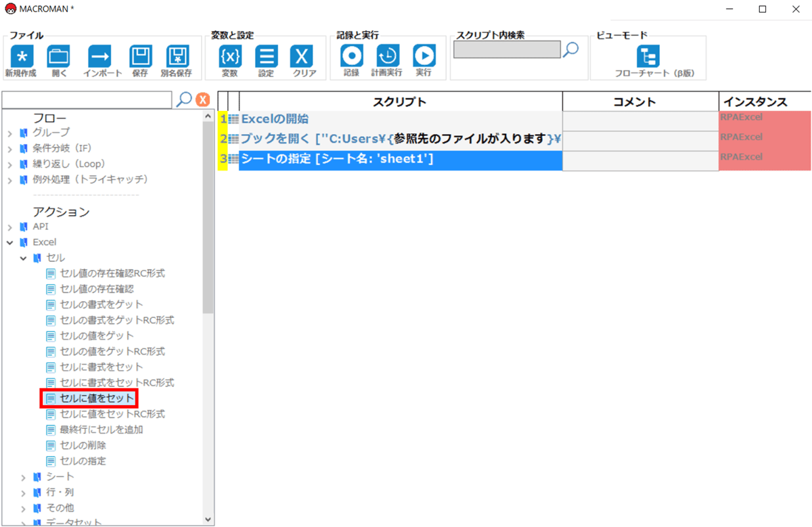Open a file with the 開く icon
Image resolution: width=812 pixels, height=527 pixels.
point(59,57)
